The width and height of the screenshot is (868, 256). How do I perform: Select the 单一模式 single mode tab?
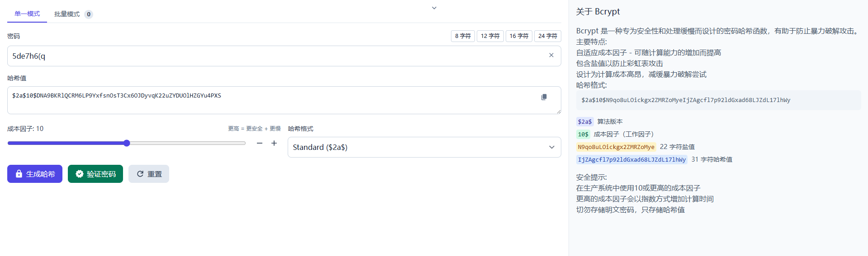click(27, 14)
